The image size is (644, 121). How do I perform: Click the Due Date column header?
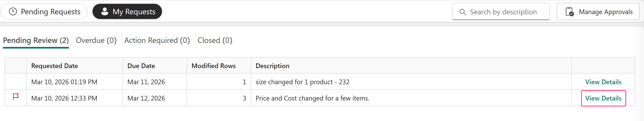coord(141,66)
